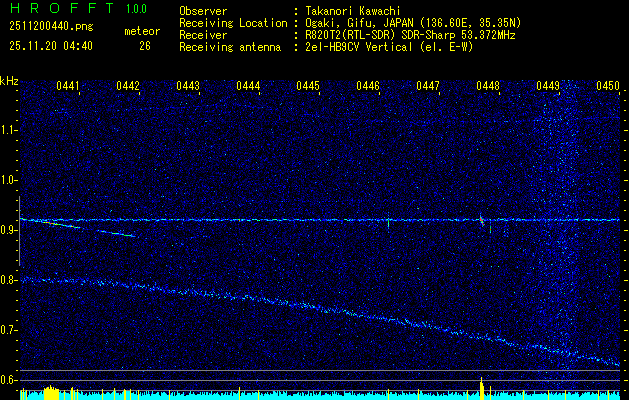
Task: Click the 0446 time label
Action: click(x=368, y=87)
